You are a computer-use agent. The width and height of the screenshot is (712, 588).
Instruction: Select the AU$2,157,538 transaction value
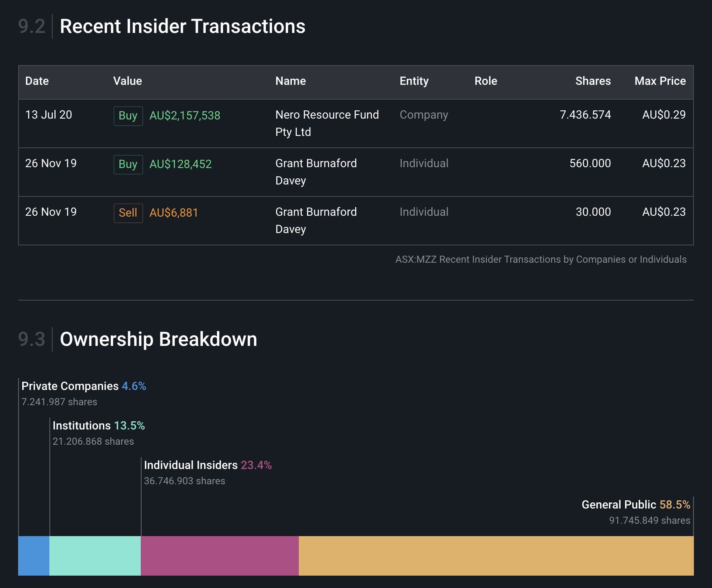185,116
